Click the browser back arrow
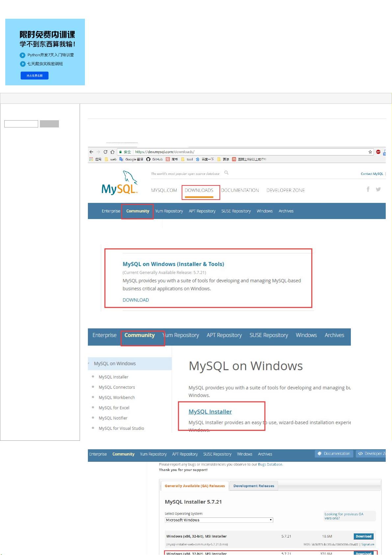 coord(91,152)
